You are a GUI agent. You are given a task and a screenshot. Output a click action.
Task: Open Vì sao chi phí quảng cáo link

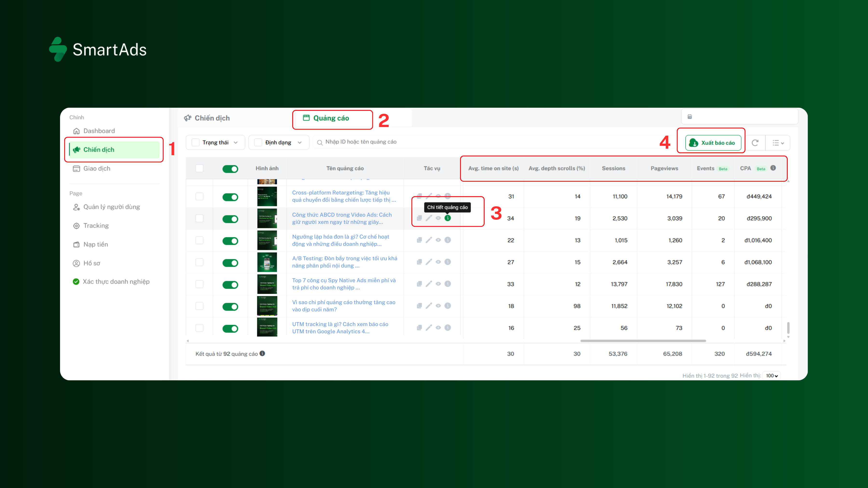(344, 306)
